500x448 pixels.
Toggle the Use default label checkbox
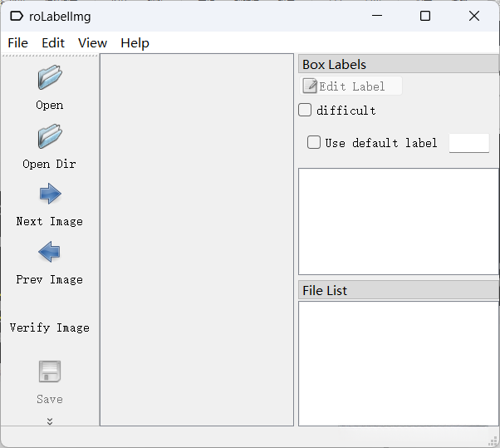coord(314,142)
